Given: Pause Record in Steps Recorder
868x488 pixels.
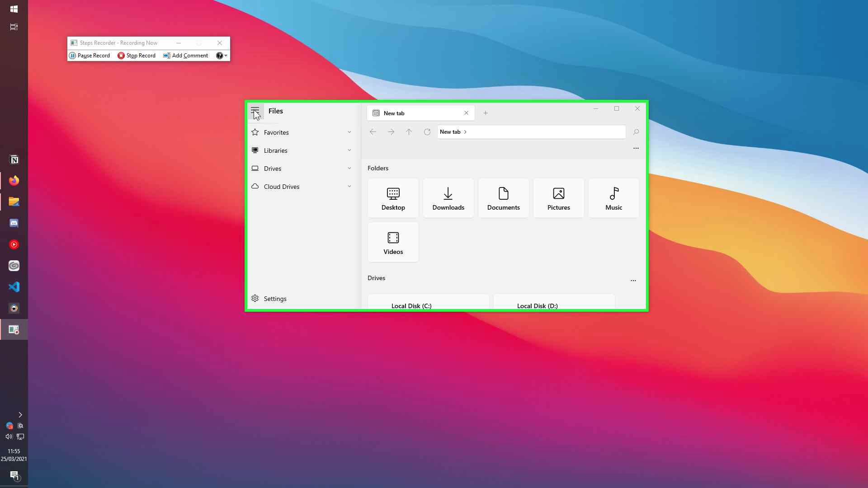Looking at the screenshot, I should [90, 55].
